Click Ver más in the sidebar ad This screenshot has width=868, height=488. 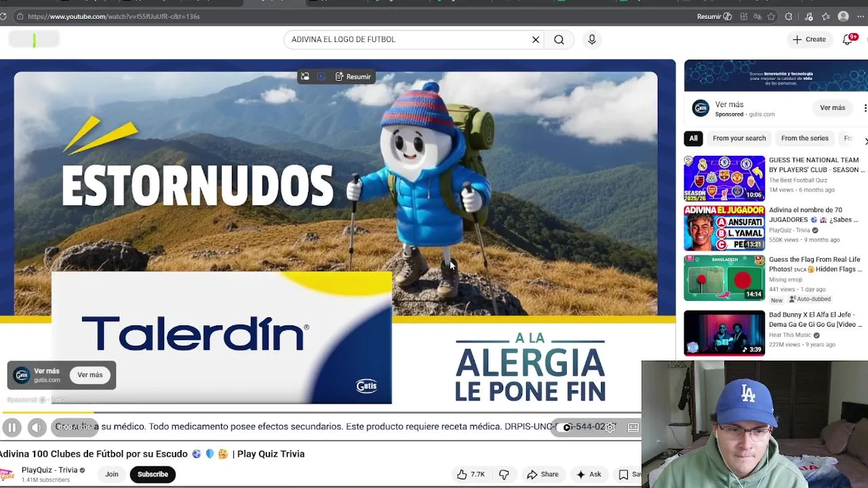click(832, 108)
